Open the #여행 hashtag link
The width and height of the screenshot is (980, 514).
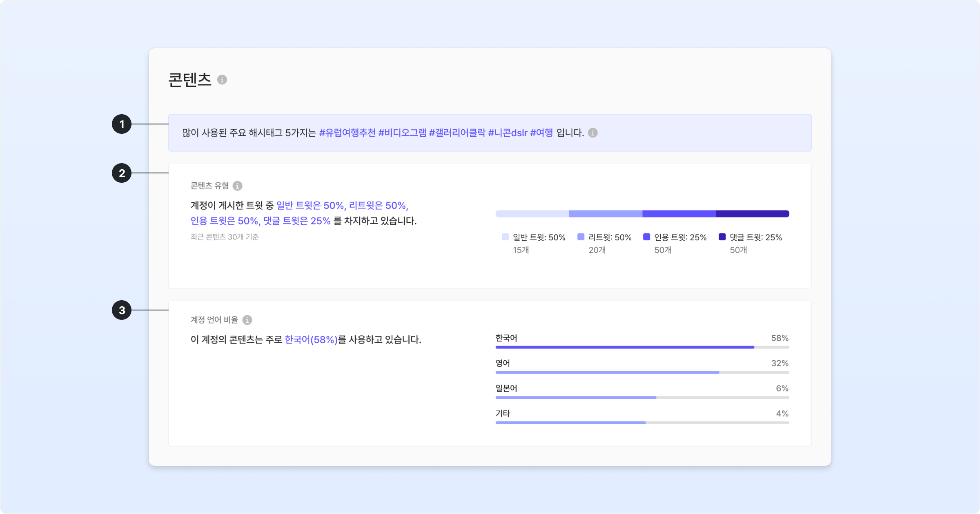coord(541,133)
